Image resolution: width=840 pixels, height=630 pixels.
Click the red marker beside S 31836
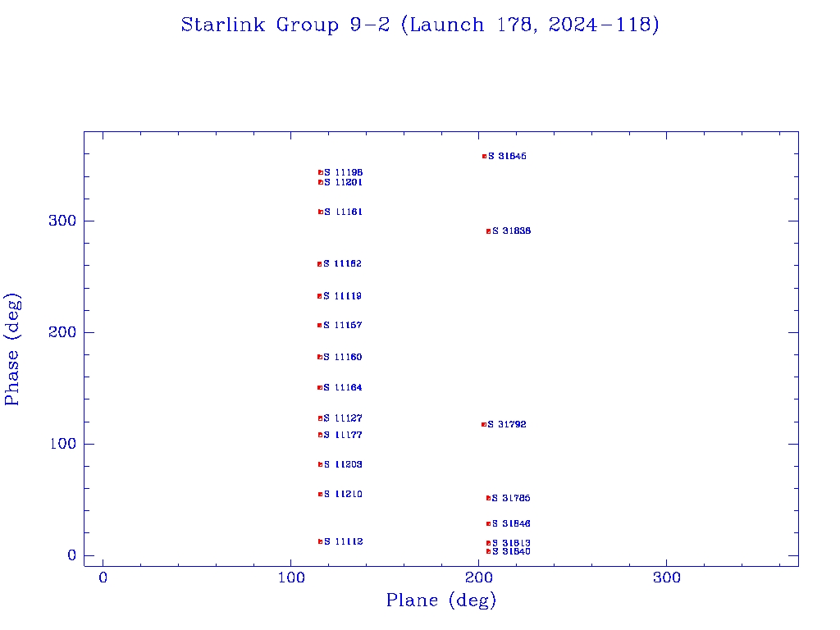(x=489, y=231)
